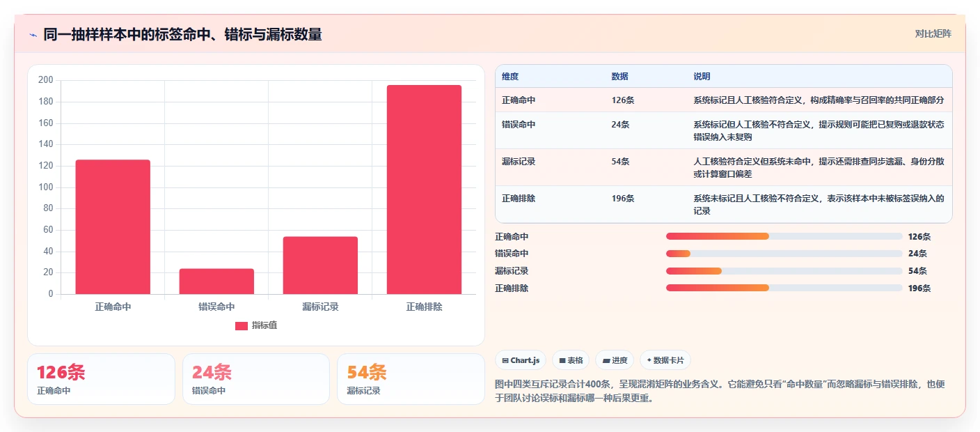Click the 漏标记录 progress bar

pos(784,270)
